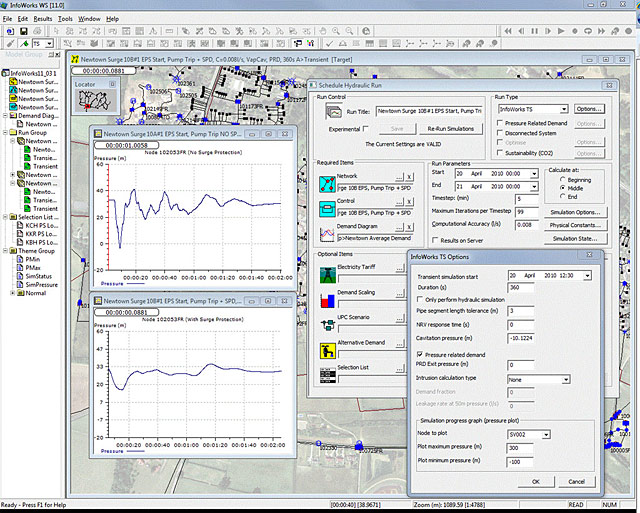Check Only perform hydraulic simulation
This screenshot has height=513, width=640.
[420, 300]
